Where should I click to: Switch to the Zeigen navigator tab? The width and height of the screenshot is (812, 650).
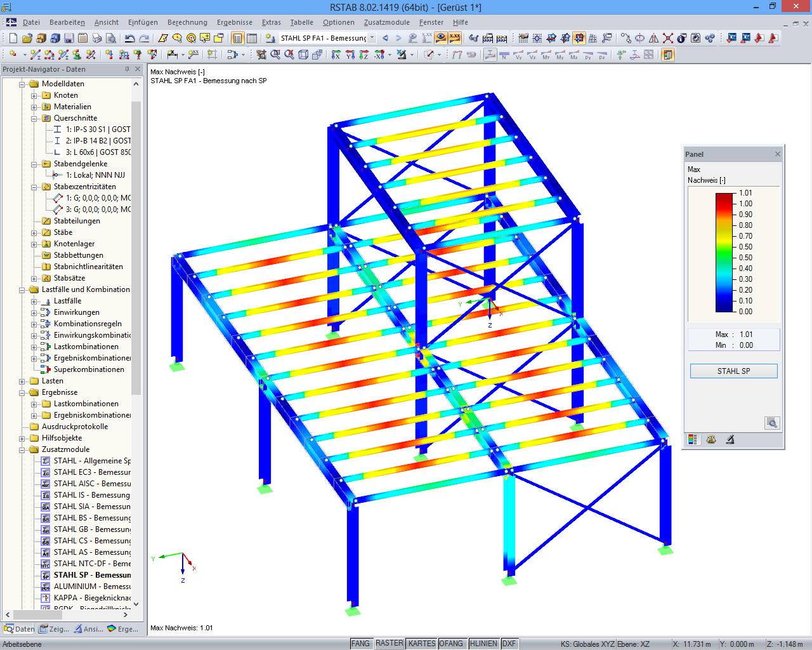pyautogui.click(x=54, y=629)
